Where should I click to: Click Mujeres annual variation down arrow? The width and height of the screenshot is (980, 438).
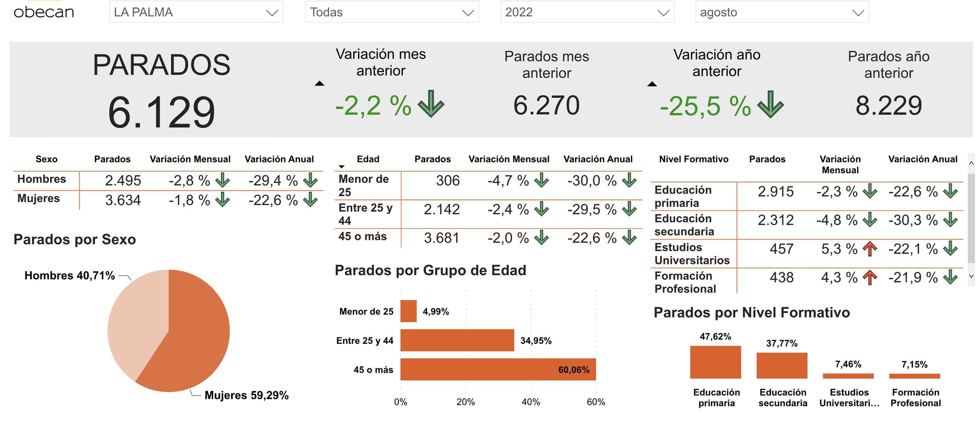310,200
